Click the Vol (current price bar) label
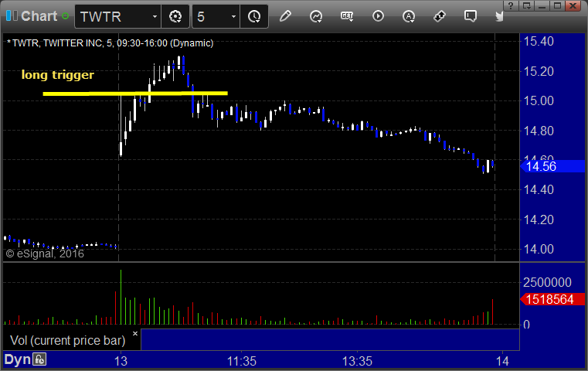Screen dimensions: 588x371 click(67, 340)
